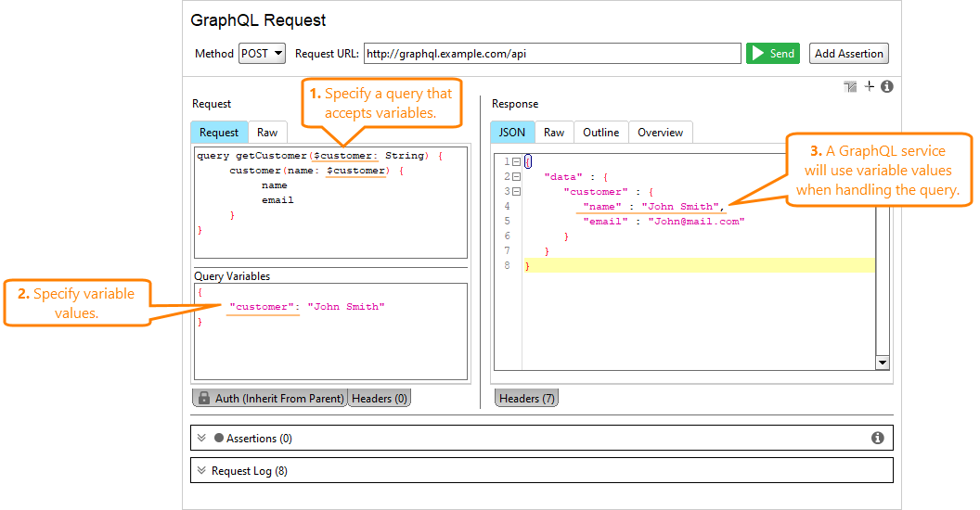Screen dimensions: 980x510
Task: Click inside the GraphQL query editor
Action: 330,202
